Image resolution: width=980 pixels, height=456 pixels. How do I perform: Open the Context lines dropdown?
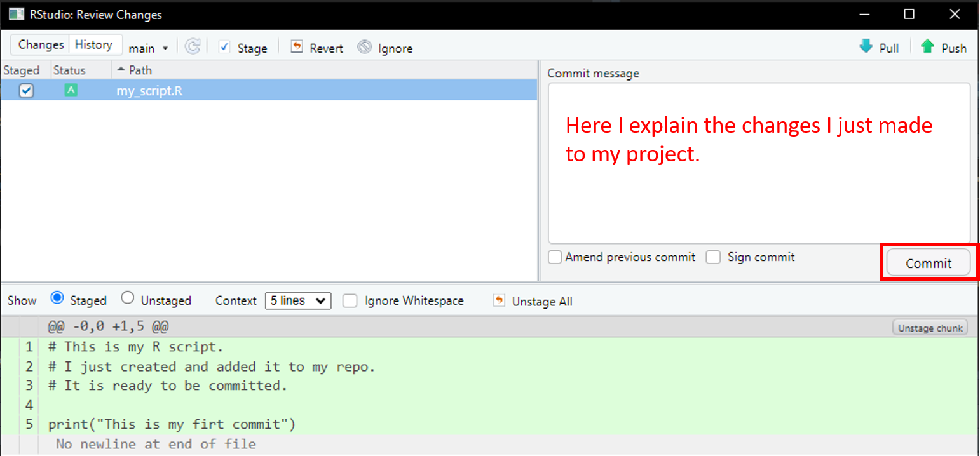point(297,300)
